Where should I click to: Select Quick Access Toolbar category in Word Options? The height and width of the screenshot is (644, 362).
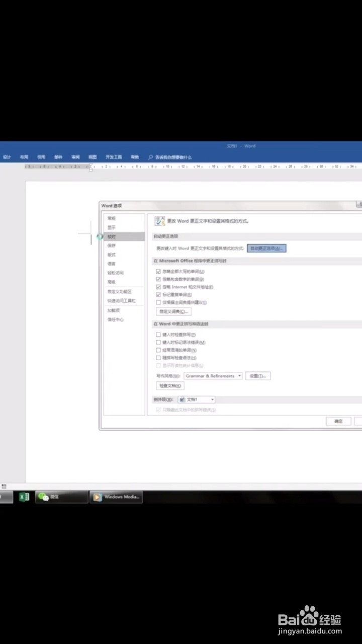(x=124, y=300)
